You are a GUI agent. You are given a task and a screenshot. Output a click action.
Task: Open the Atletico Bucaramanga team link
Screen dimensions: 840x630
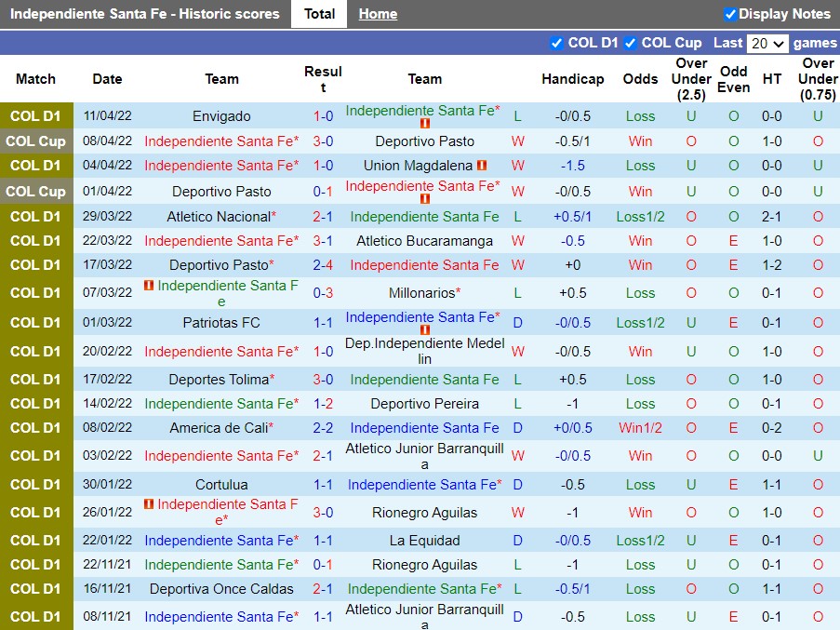click(424, 241)
